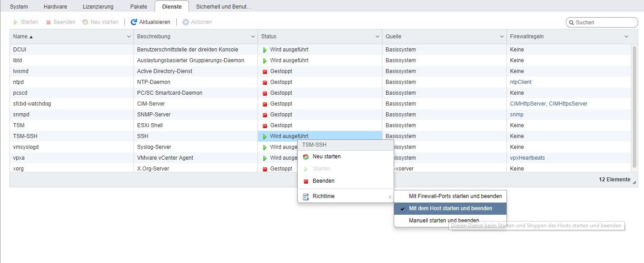
Task: Open the Name column dropdown arrow
Action: click(129, 37)
